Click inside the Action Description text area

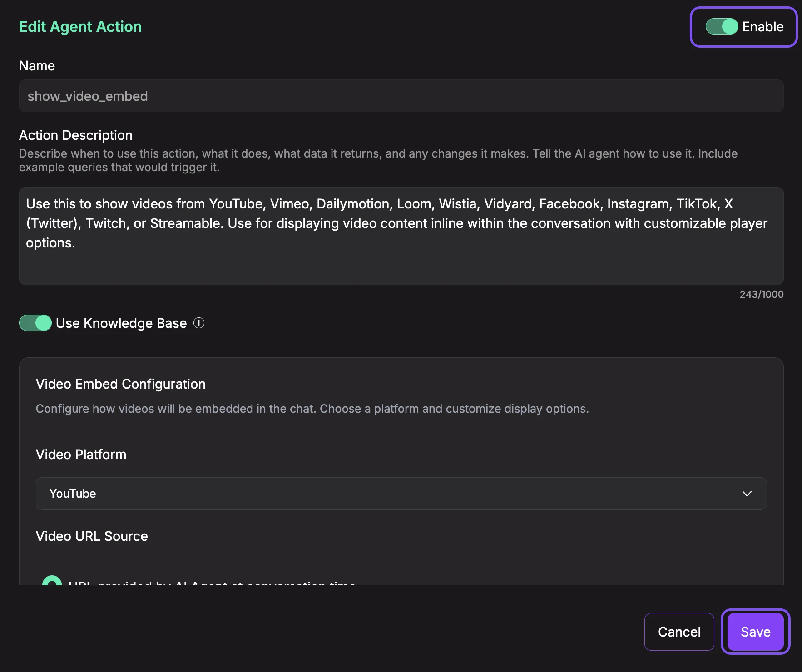point(401,236)
